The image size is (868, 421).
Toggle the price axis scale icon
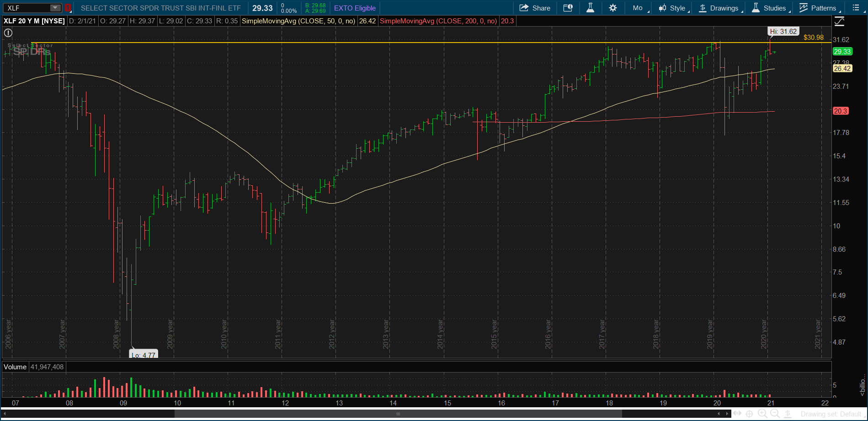pyautogui.click(x=839, y=21)
